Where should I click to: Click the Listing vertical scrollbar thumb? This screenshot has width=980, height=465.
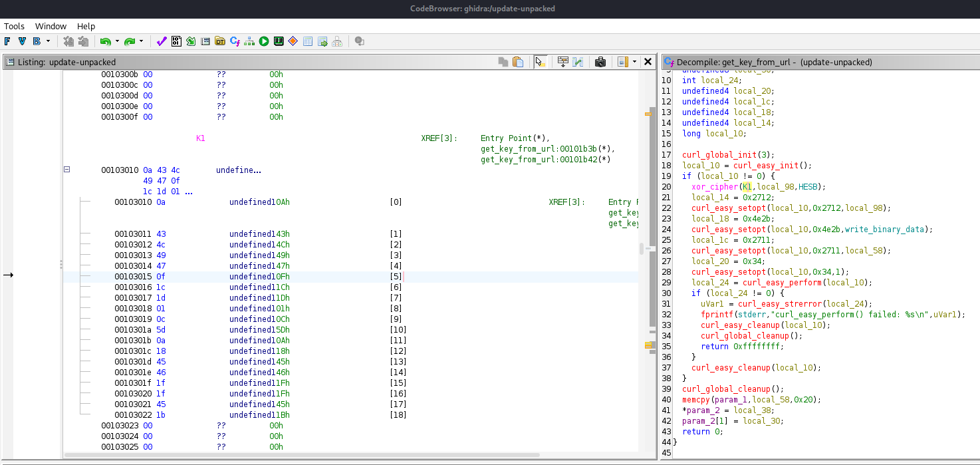coord(642,249)
